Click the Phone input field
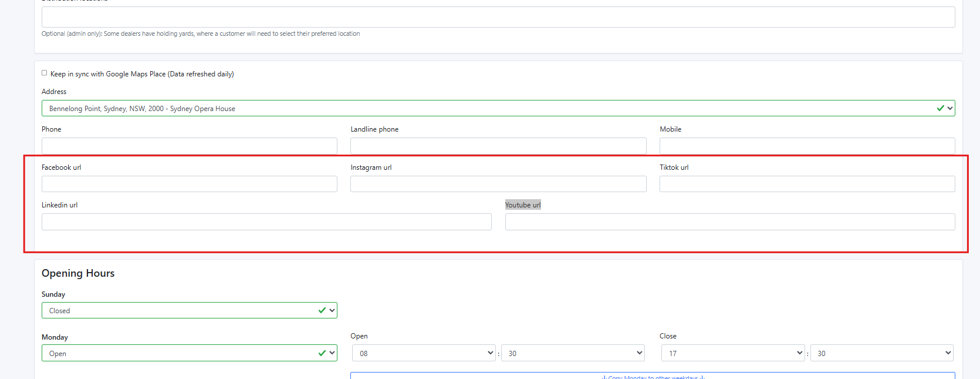This screenshot has height=379, width=980. pos(190,146)
